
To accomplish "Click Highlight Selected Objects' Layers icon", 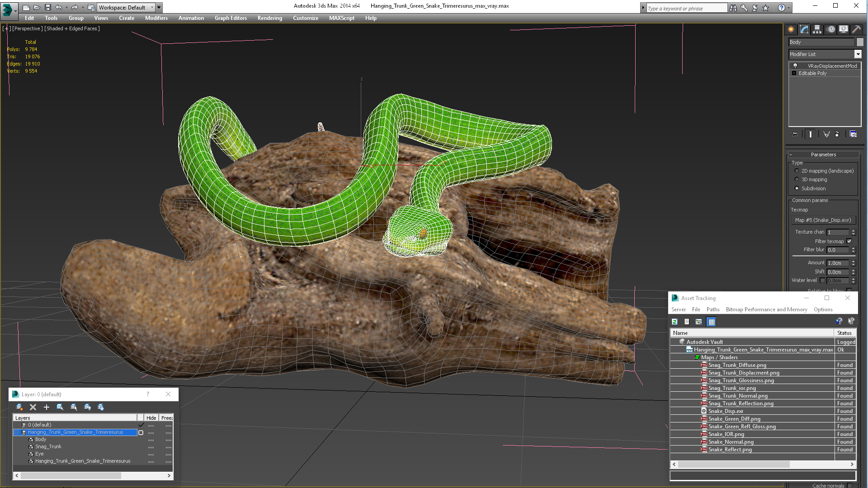I will 74,407.
